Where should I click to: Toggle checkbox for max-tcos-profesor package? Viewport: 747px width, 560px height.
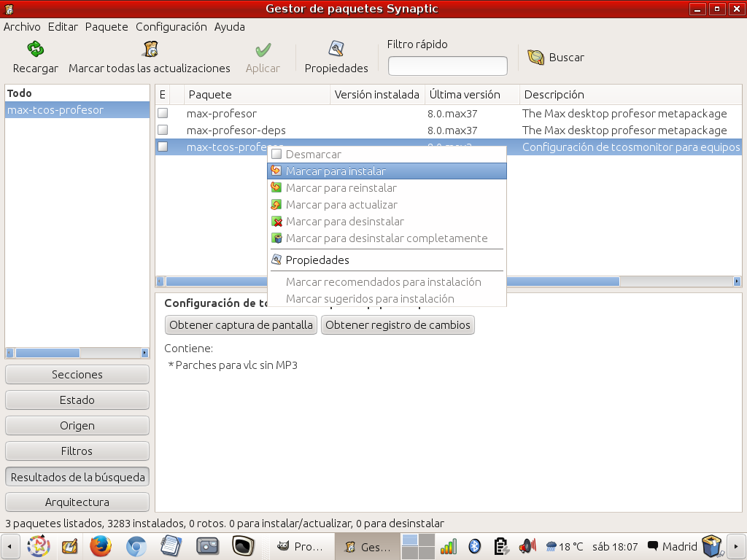point(163,147)
